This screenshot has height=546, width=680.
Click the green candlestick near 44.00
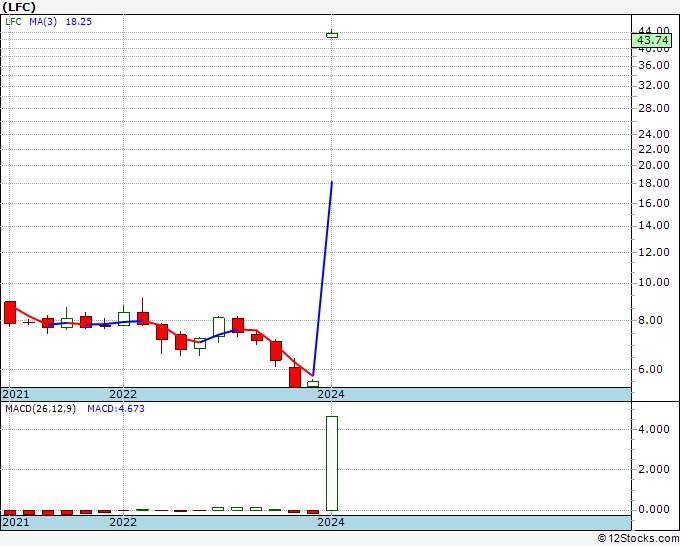(x=332, y=35)
